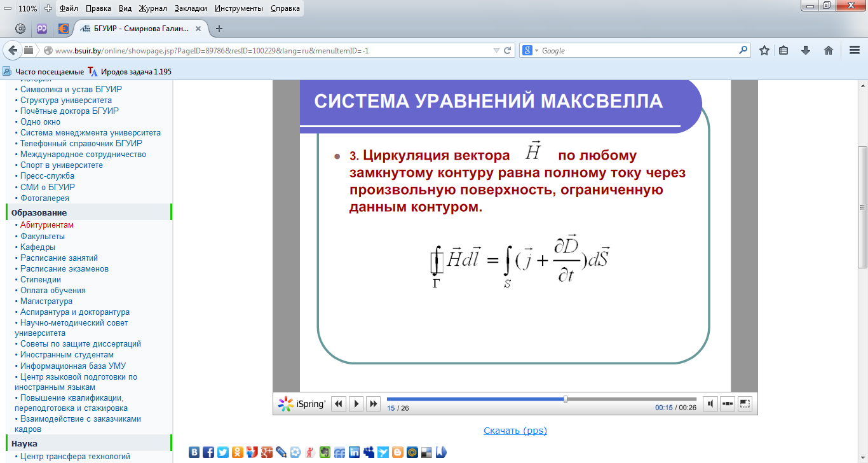Click the Google search field
This screenshot has width=868, height=463.
[638, 51]
